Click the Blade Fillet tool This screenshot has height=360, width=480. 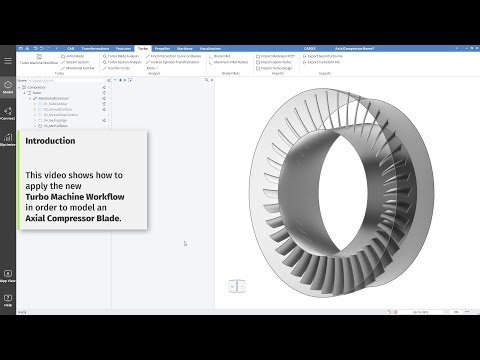220,56
